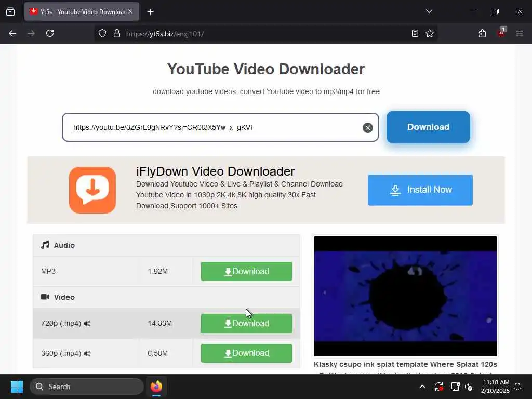The height and width of the screenshot is (399, 532).
Task: Open the network display tray icon
Action: [455, 387]
